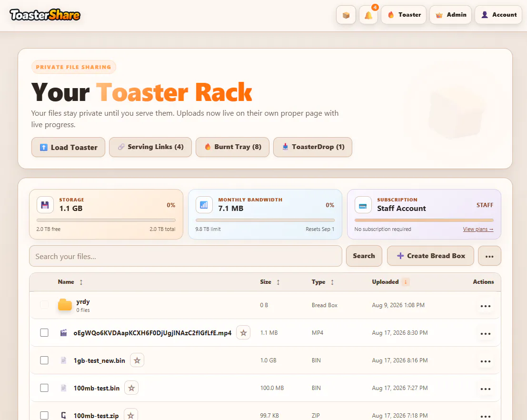
Task: Click the subscription status bar
Action: point(424,220)
